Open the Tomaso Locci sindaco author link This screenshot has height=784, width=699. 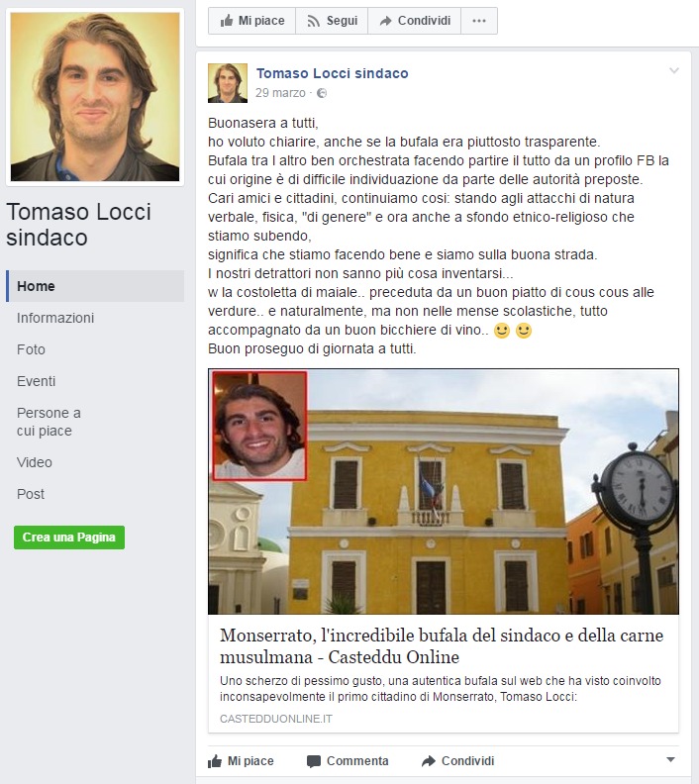pos(332,73)
